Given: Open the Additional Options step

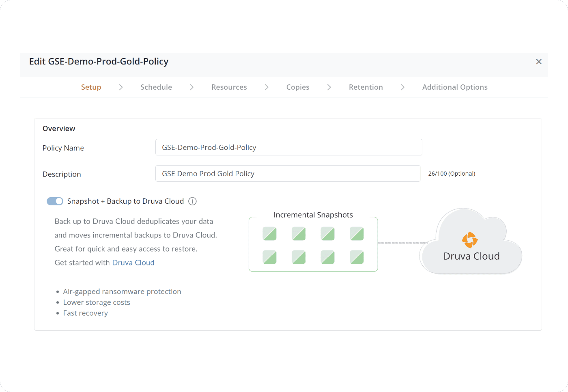Looking at the screenshot, I should pyautogui.click(x=455, y=87).
